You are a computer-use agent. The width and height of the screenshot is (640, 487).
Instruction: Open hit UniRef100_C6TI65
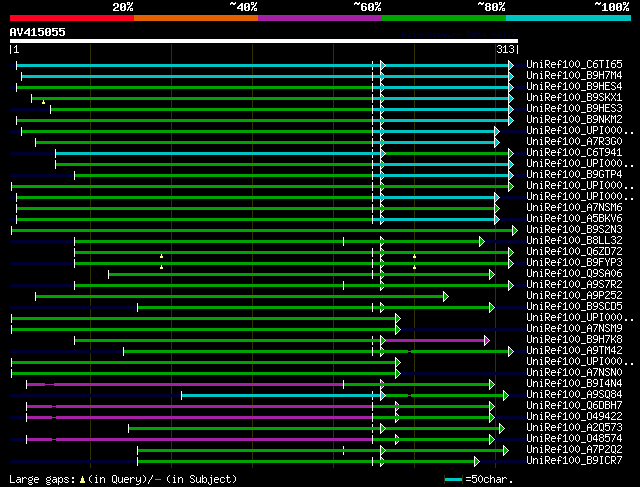[574, 64]
